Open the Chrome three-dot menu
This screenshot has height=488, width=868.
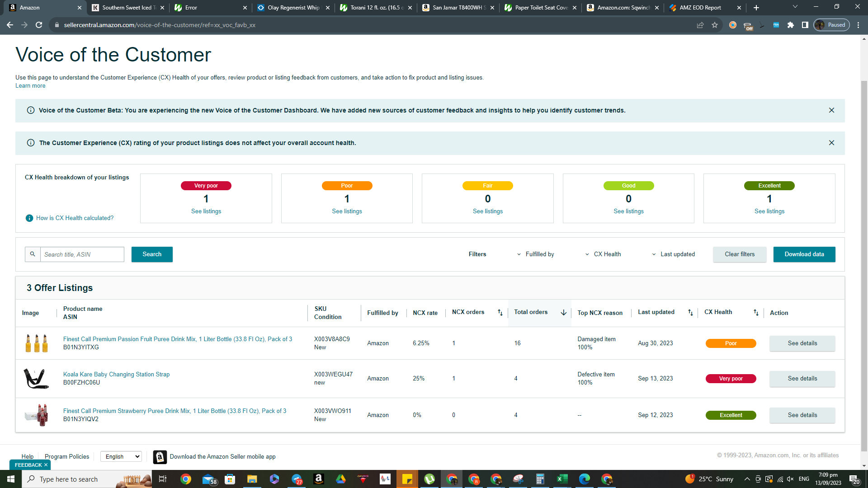tap(859, 25)
